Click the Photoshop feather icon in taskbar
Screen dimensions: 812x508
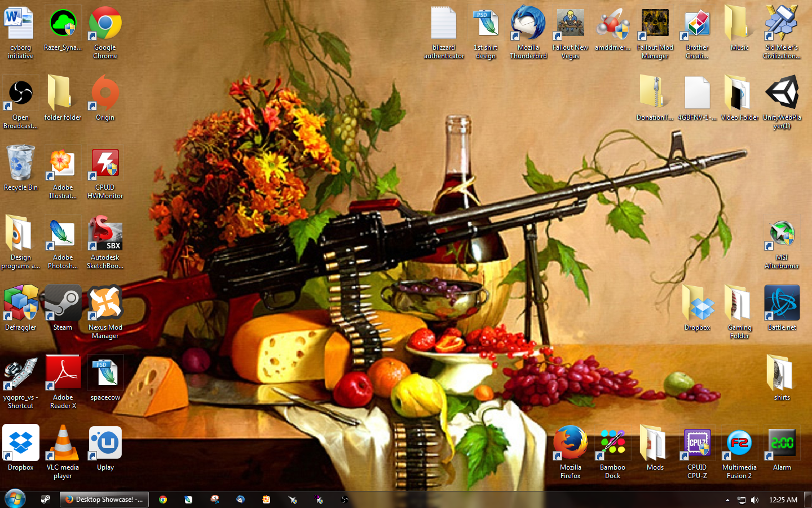pyautogui.click(x=188, y=500)
